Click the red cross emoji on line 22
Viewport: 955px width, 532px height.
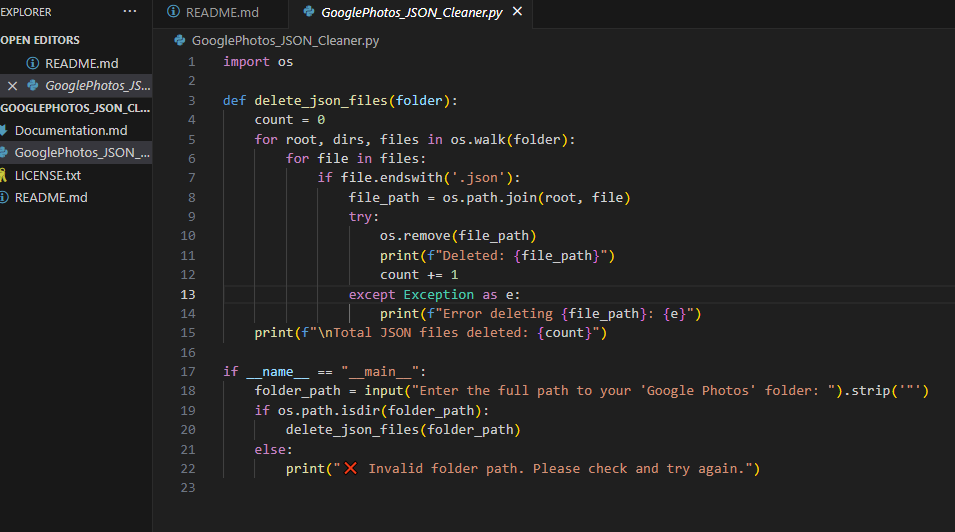[x=351, y=468]
